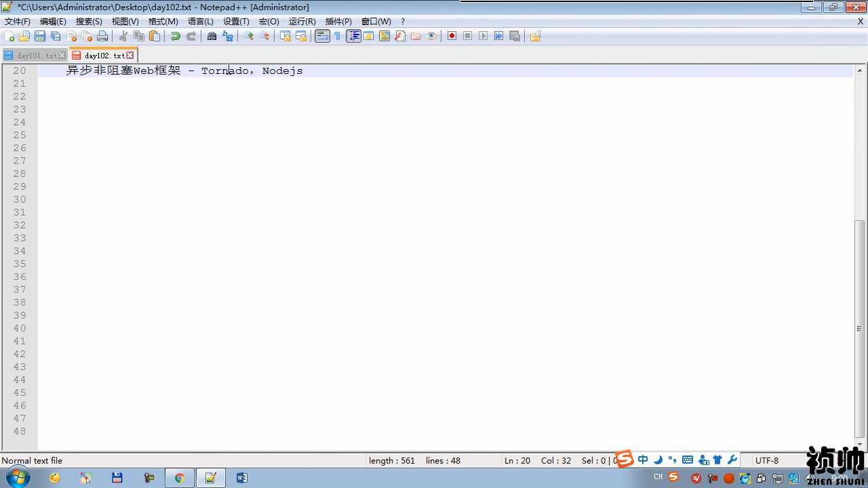Click the Zoom In toolbar icon
The width and height of the screenshot is (868, 488).
(x=249, y=36)
